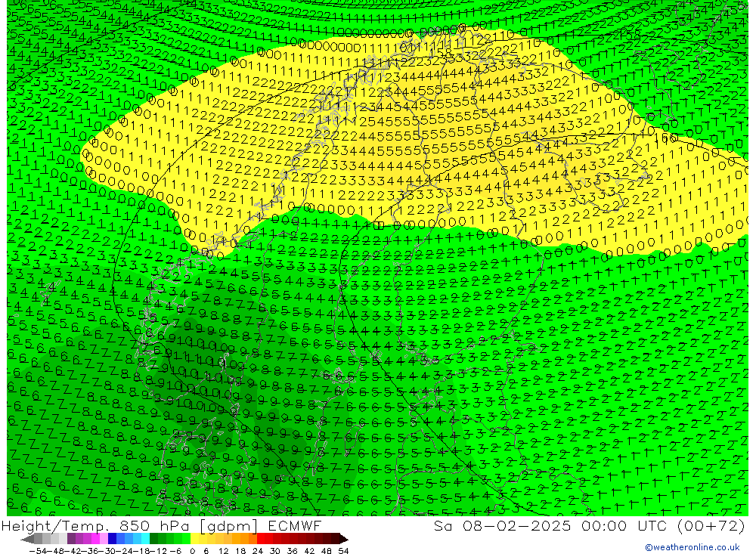Click the legend value 36
Image resolution: width=756 pixels, height=554 pixels.
[292, 551]
